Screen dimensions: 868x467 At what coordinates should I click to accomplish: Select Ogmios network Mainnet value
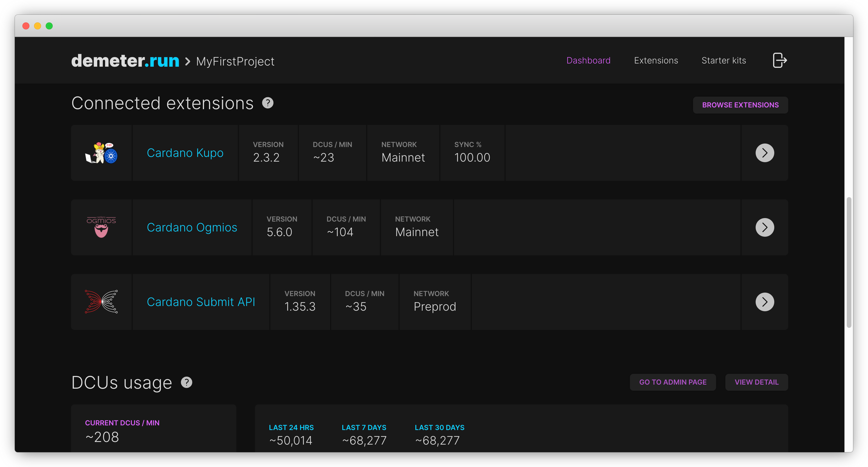(x=417, y=232)
